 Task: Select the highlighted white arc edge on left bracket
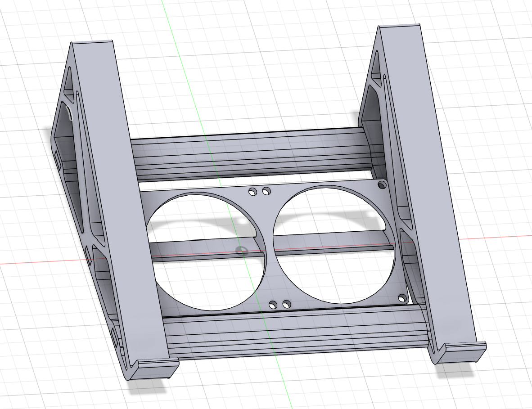point(68,113)
